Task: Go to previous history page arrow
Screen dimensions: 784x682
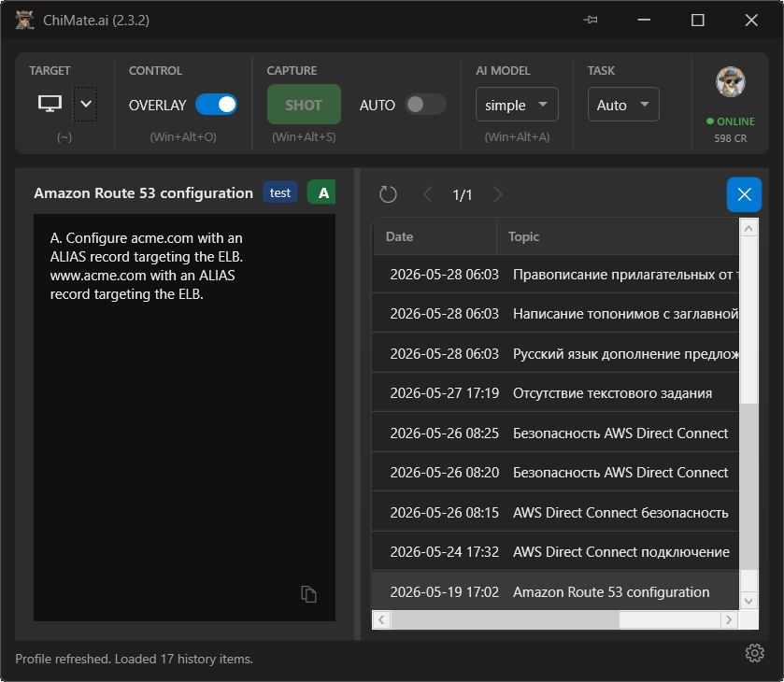Action: (x=428, y=194)
